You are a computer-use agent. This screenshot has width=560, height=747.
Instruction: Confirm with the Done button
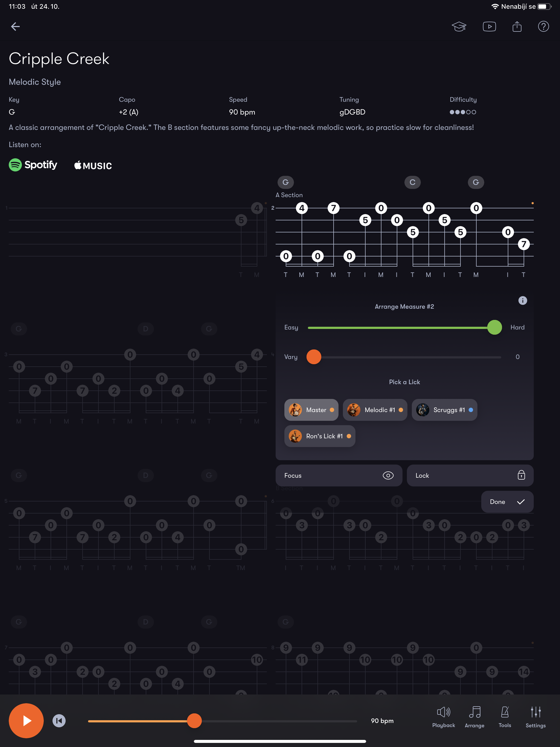507,502
